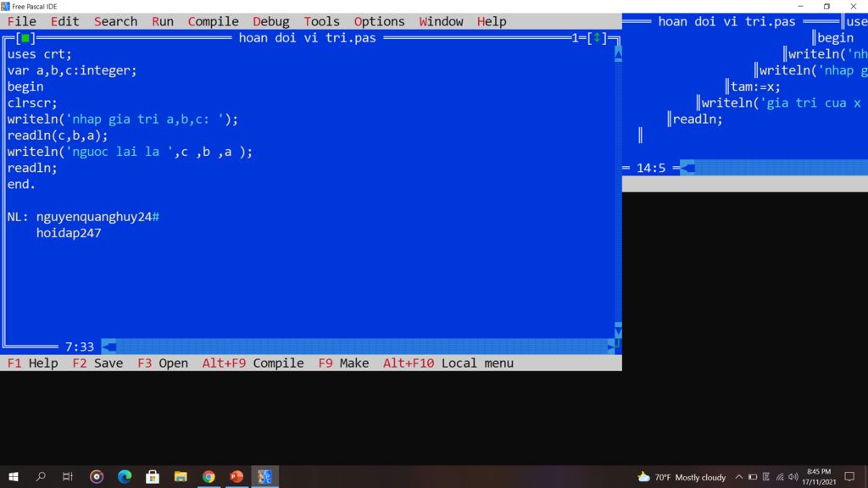Click the 'readln(c,b,a);' line
The height and width of the screenshot is (488, 868).
click(x=58, y=136)
